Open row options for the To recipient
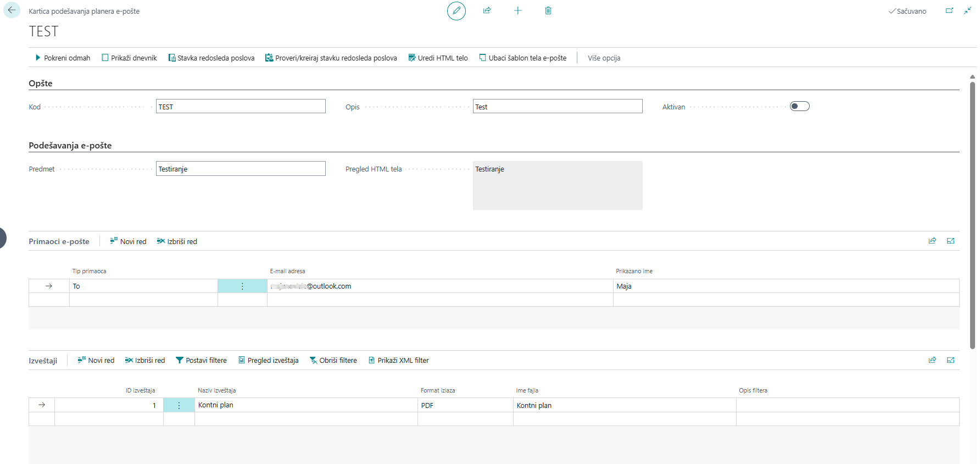This screenshot has width=980, height=464. [x=242, y=286]
